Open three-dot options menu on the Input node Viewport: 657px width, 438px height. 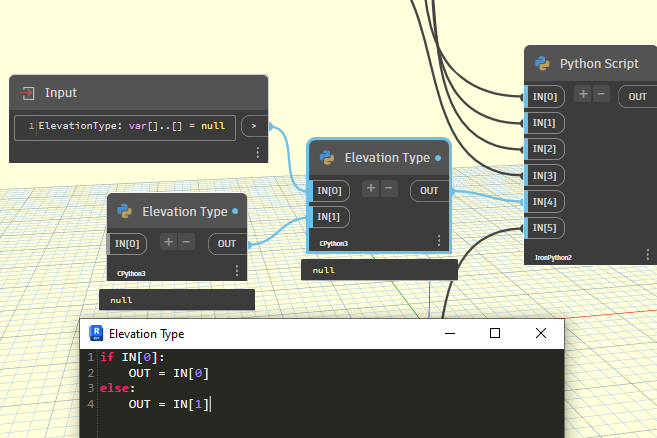(x=257, y=152)
